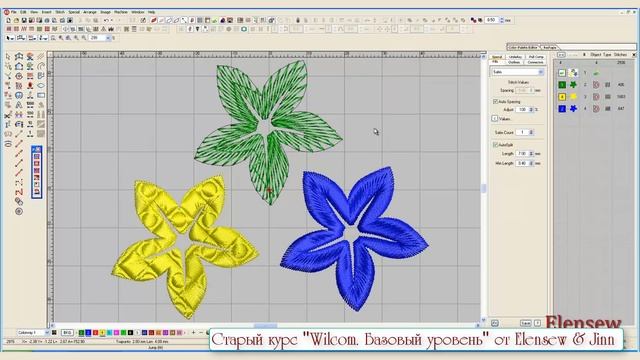The image size is (640, 360).
Task: Pick the cyan palette swatch
Action: tap(109, 333)
